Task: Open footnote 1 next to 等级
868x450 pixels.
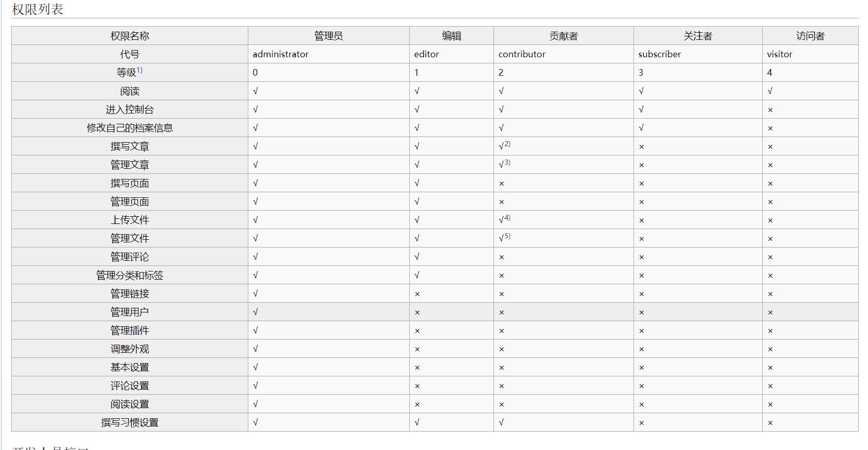Action: click(x=139, y=70)
